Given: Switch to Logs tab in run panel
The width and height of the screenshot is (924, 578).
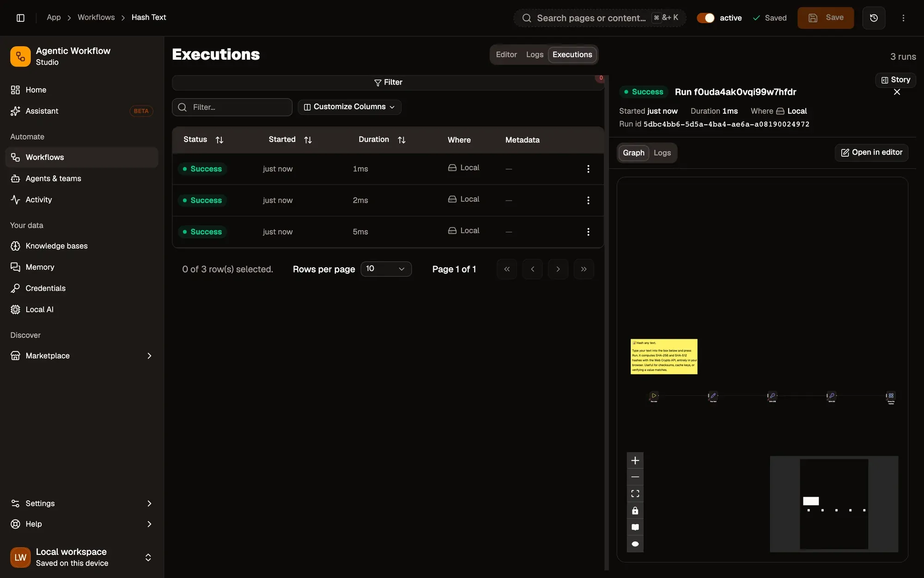Looking at the screenshot, I should click(x=662, y=153).
